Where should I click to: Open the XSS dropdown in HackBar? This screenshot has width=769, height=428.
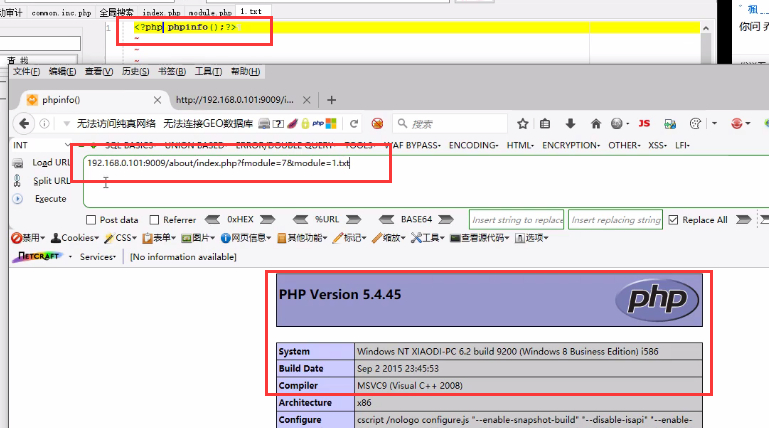657,145
